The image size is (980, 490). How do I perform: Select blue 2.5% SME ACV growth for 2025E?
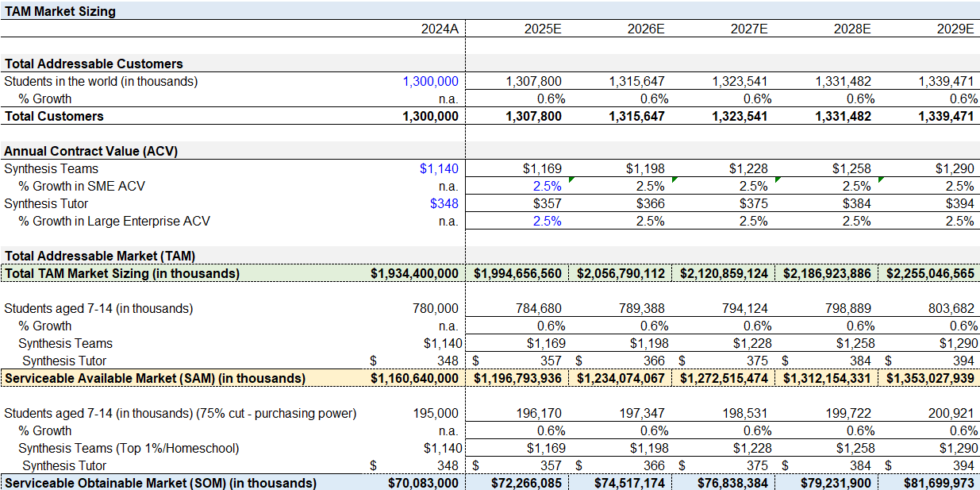pos(547,186)
